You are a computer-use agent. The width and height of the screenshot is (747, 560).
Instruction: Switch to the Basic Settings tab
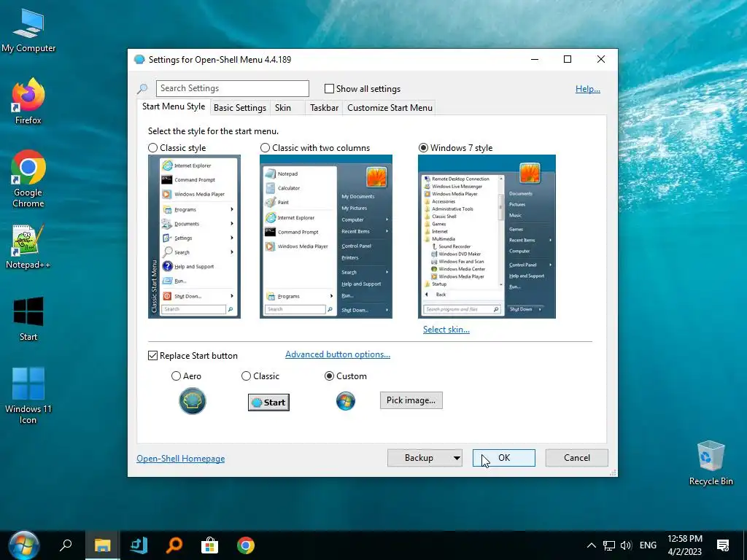[x=239, y=108]
